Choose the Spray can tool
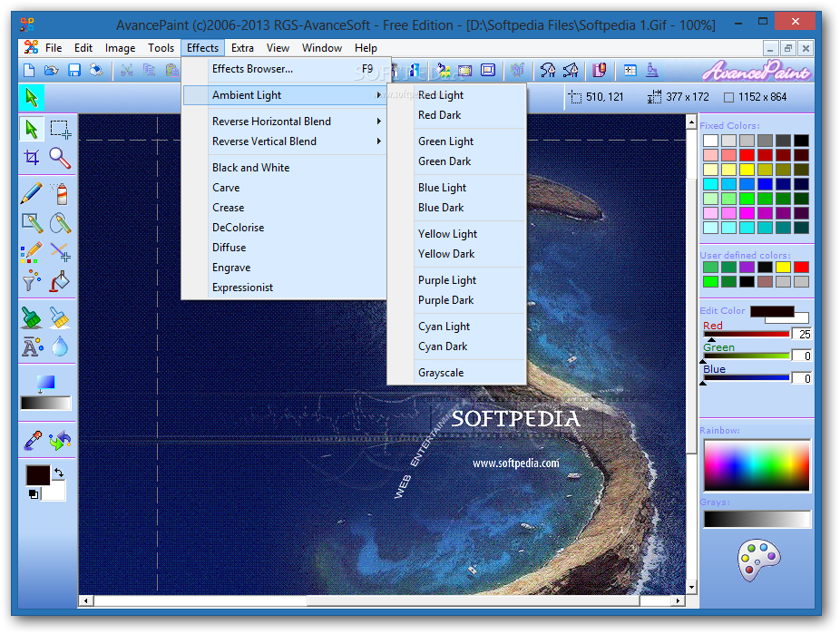 [60, 193]
